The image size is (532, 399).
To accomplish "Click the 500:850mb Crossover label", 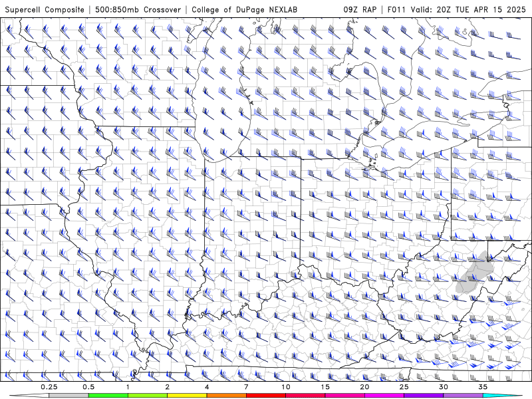I will point(138,9).
